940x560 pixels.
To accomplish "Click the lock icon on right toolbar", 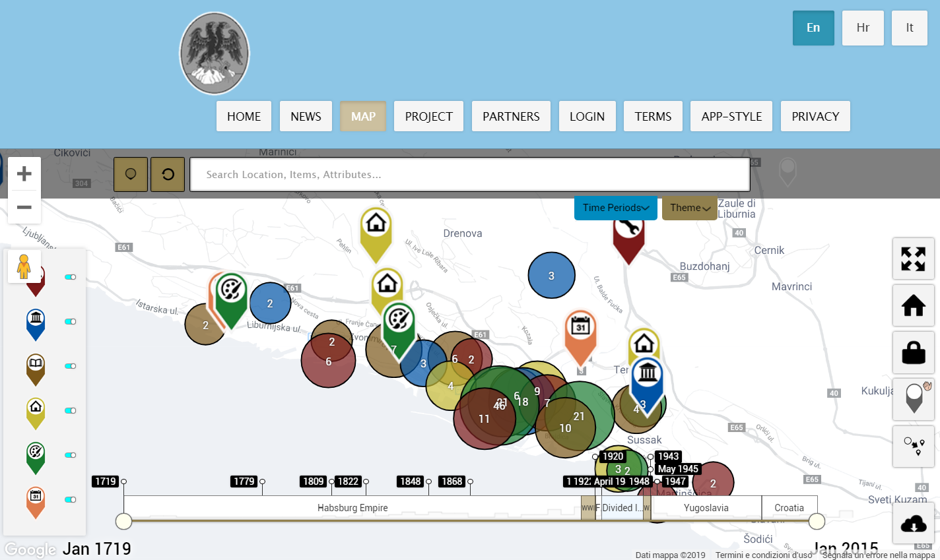I will (x=913, y=352).
